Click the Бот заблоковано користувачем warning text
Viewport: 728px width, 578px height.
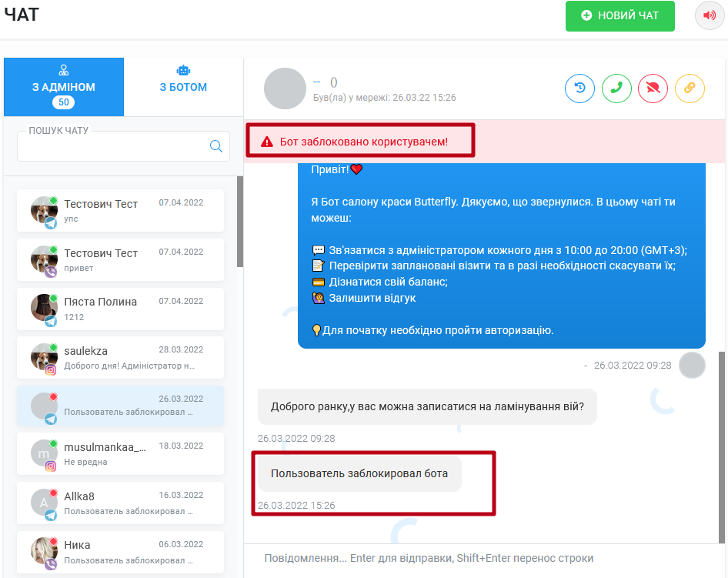[x=363, y=142]
